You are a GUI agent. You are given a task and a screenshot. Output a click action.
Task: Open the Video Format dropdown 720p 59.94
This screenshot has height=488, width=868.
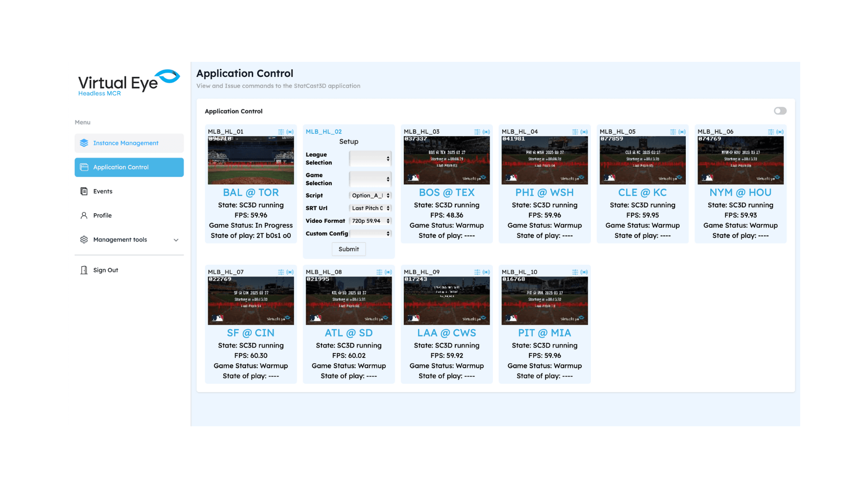point(370,221)
